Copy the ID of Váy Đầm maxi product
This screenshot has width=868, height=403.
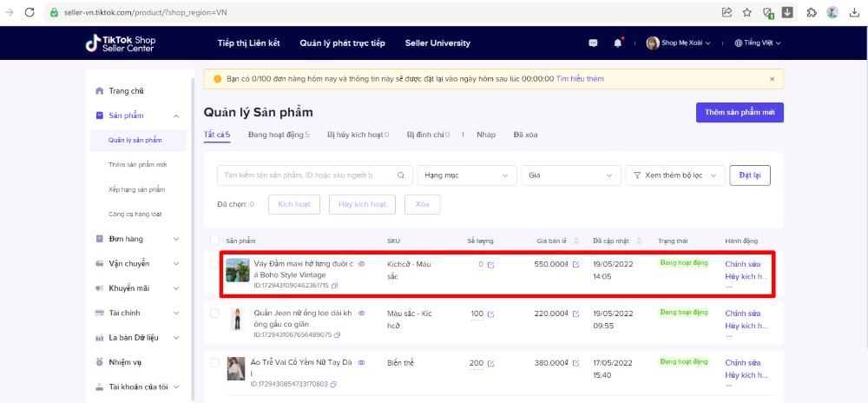[335, 285]
